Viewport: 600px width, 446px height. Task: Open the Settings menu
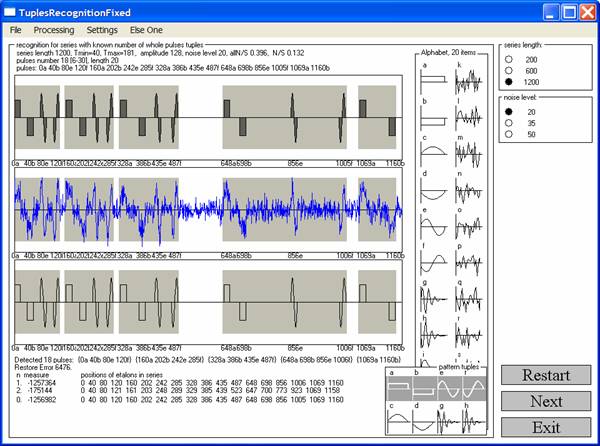pos(102,30)
